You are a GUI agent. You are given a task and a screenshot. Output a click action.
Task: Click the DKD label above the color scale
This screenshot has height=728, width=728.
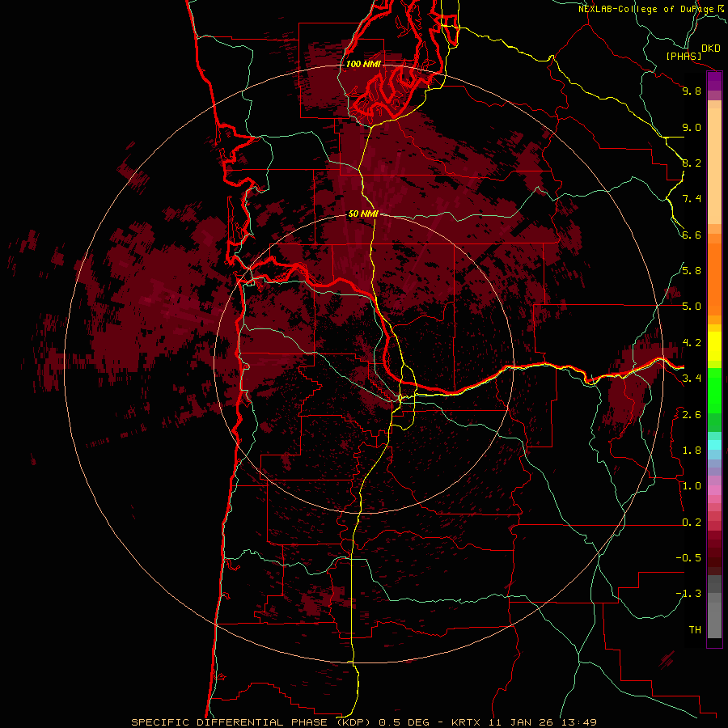[x=711, y=48]
